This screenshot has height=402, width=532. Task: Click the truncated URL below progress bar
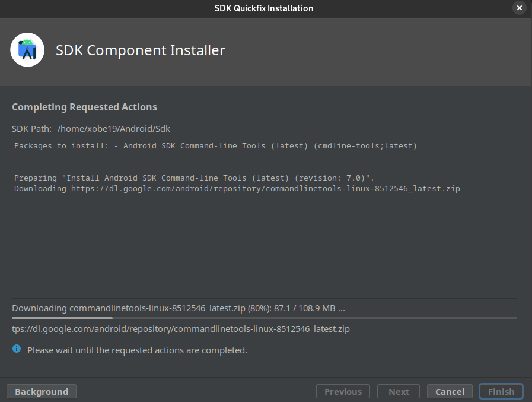click(x=180, y=328)
